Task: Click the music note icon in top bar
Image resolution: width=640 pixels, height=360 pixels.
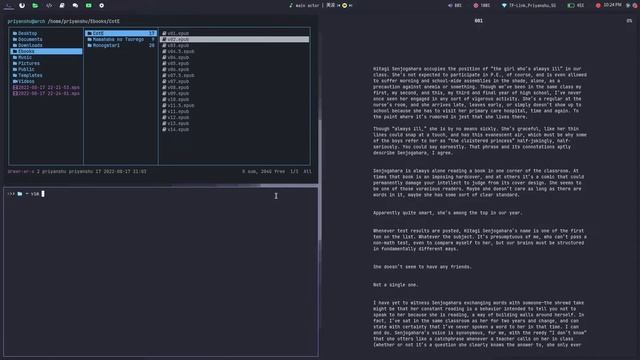Action: (291, 5)
